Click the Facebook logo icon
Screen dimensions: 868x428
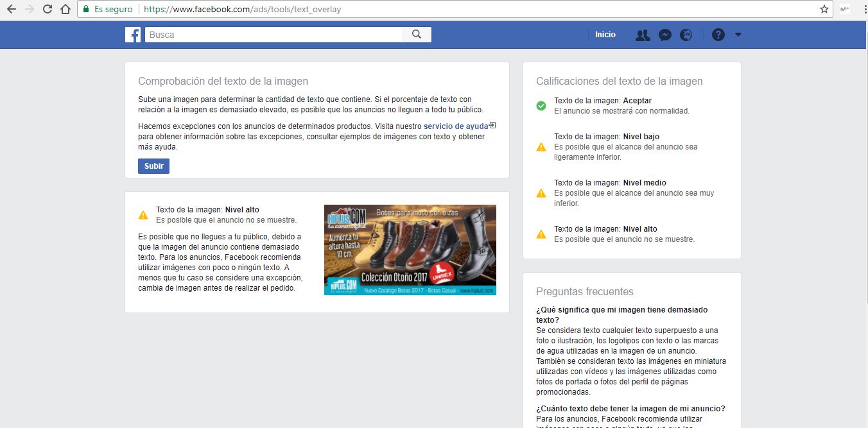click(x=133, y=35)
